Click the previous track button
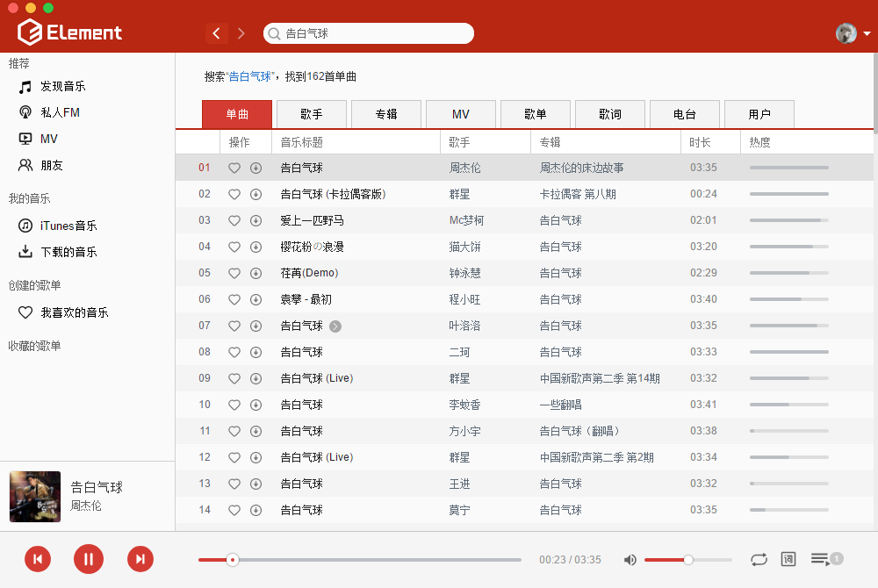 38,559
